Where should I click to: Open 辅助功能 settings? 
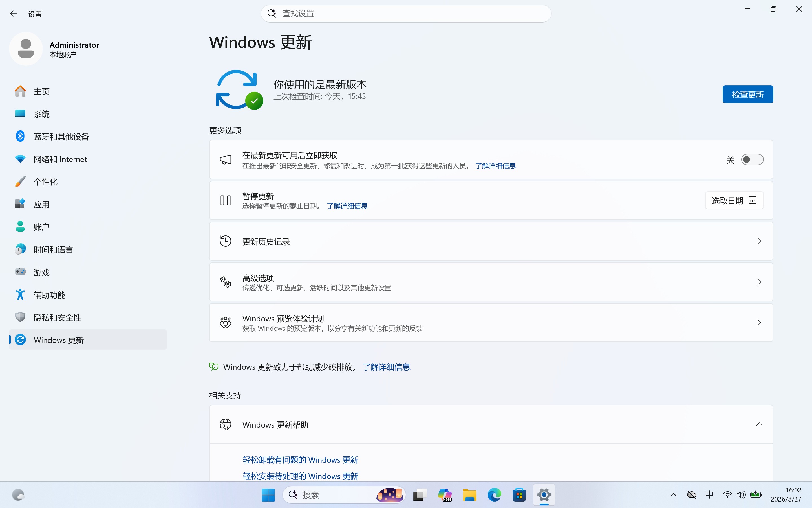(x=88, y=295)
